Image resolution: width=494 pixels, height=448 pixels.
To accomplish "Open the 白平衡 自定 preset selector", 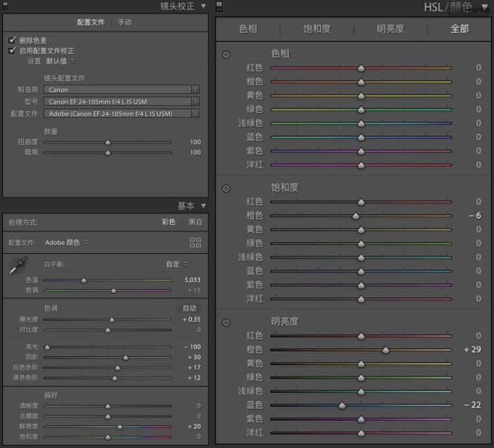I will (x=176, y=264).
